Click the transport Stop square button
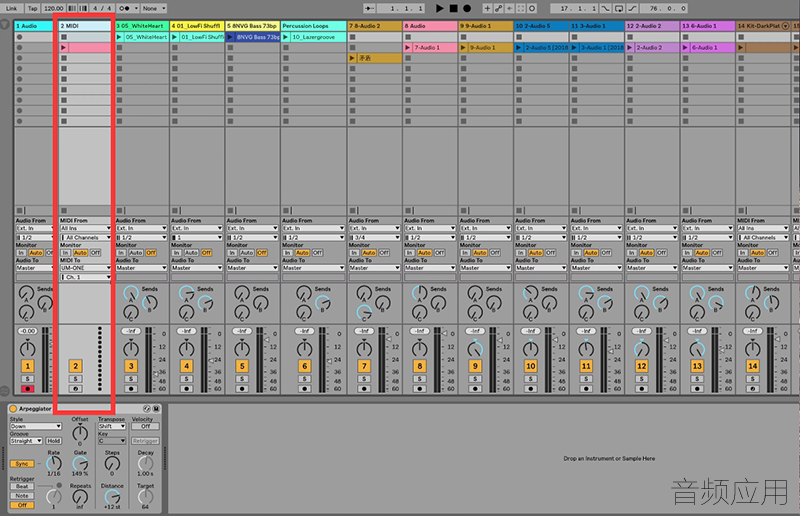Screen dimensions: 800x516 pyautogui.click(x=453, y=8)
